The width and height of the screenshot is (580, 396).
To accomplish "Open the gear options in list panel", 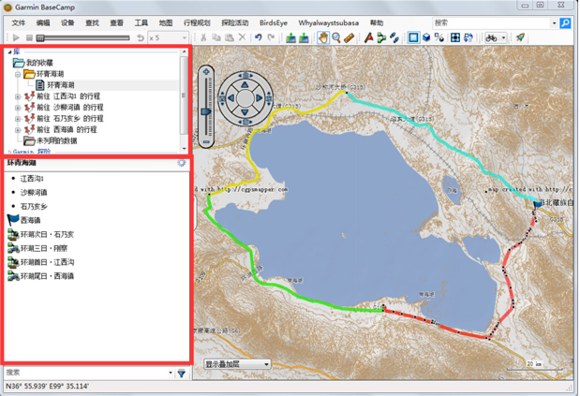I will tap(181, 163).
